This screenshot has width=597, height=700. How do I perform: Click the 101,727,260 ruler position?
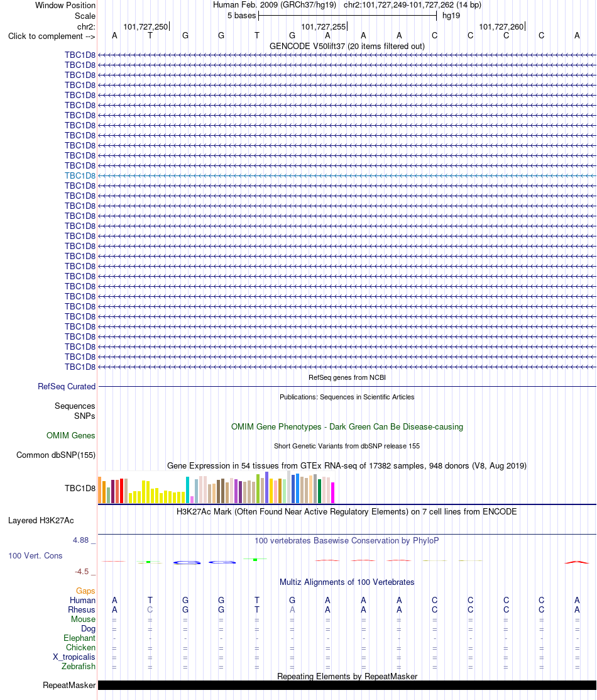pyautogui.click(x=501, y=27)
